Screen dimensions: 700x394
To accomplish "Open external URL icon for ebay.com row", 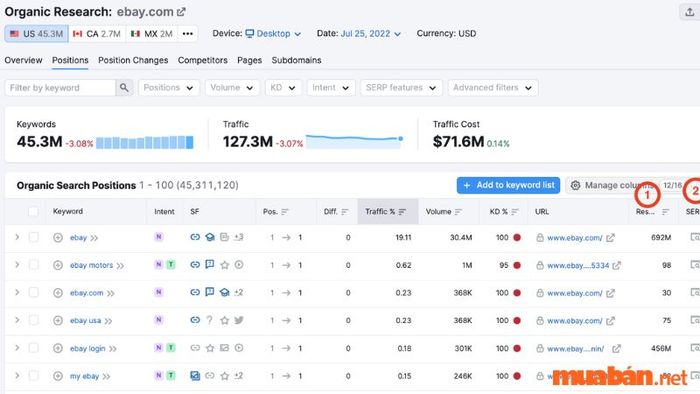I will 610,293.
